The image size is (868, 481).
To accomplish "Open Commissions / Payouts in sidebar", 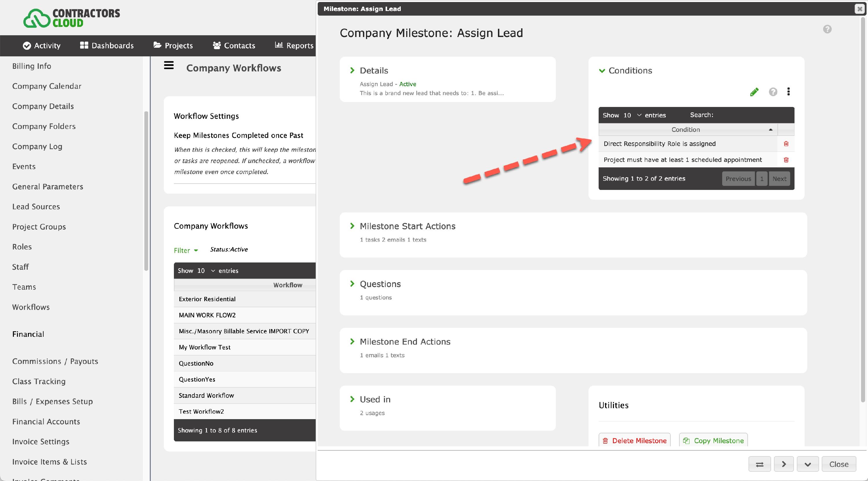I will (x=55, y=361).
